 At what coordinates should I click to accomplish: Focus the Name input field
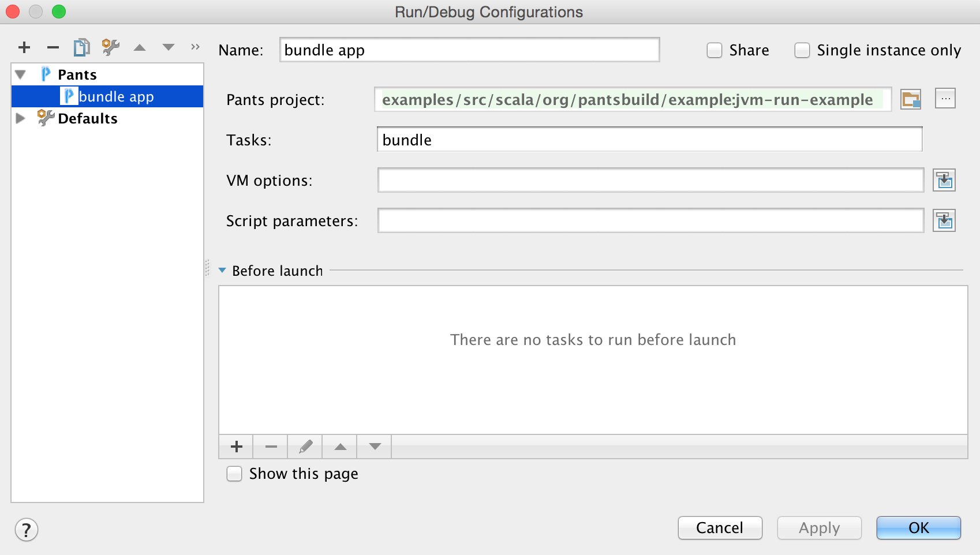470,50
